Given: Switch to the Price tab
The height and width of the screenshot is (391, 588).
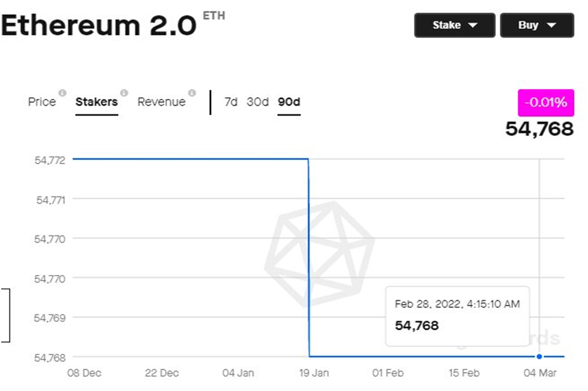Looking at the screenshot, I should click(41, 102).
